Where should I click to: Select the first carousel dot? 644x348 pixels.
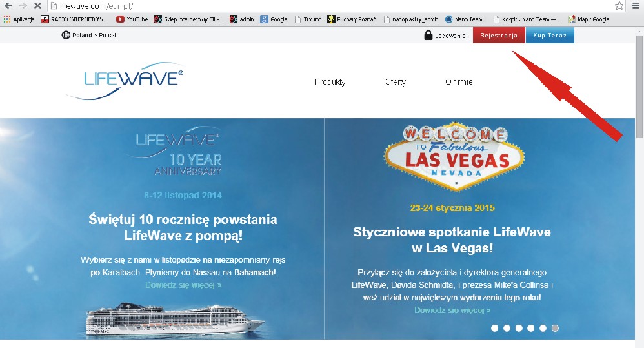pos(494,328)
